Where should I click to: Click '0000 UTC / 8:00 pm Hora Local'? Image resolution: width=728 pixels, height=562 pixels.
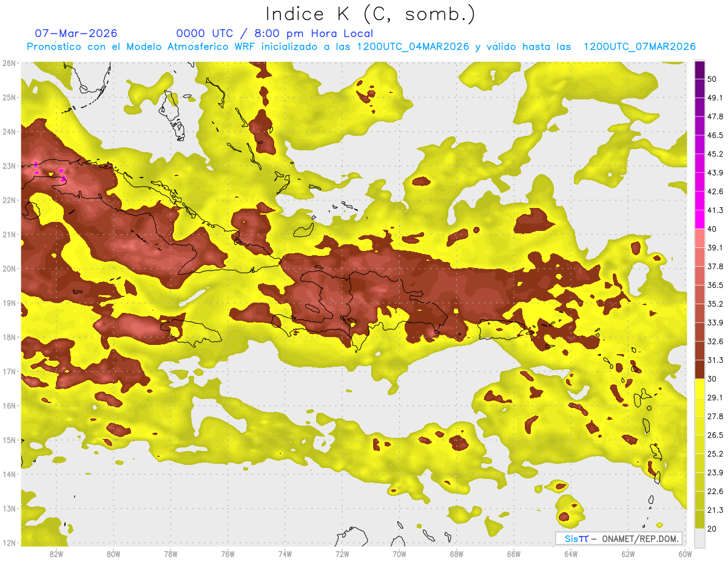(x=275, y=33)
